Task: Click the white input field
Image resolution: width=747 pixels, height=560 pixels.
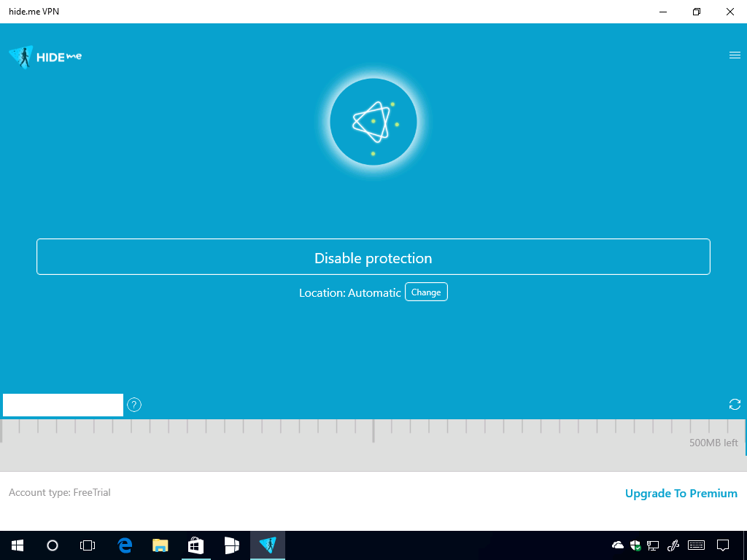Action: coord(63,405)
